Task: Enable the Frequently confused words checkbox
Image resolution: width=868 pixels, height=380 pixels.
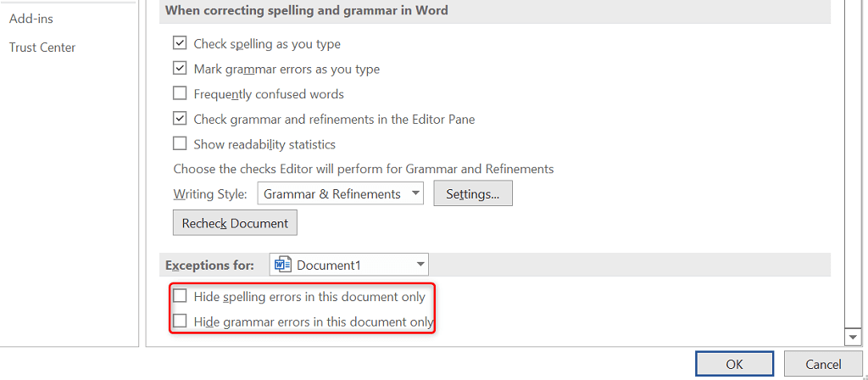Action: tap(180, 94)
